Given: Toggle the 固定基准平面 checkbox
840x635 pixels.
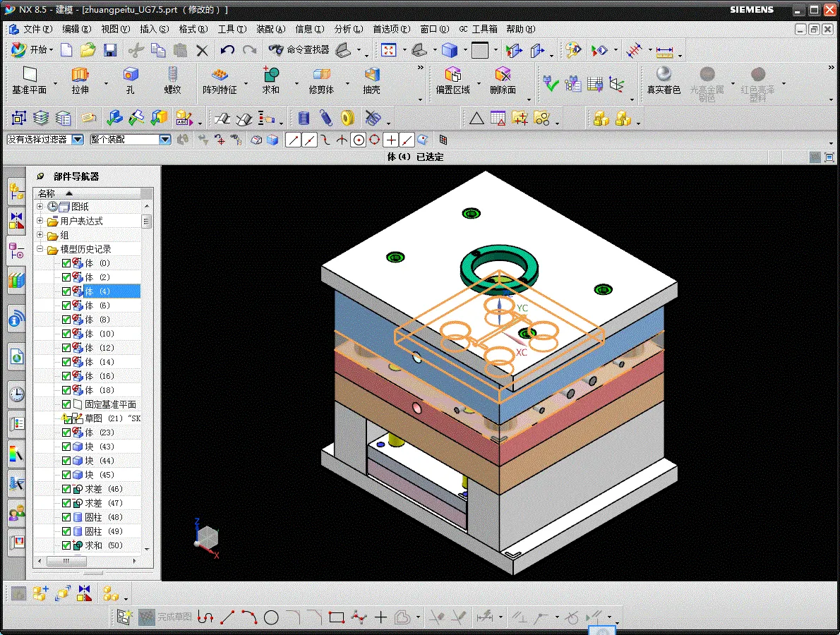Looking at the screenshot, I should (x=66, y=404).
